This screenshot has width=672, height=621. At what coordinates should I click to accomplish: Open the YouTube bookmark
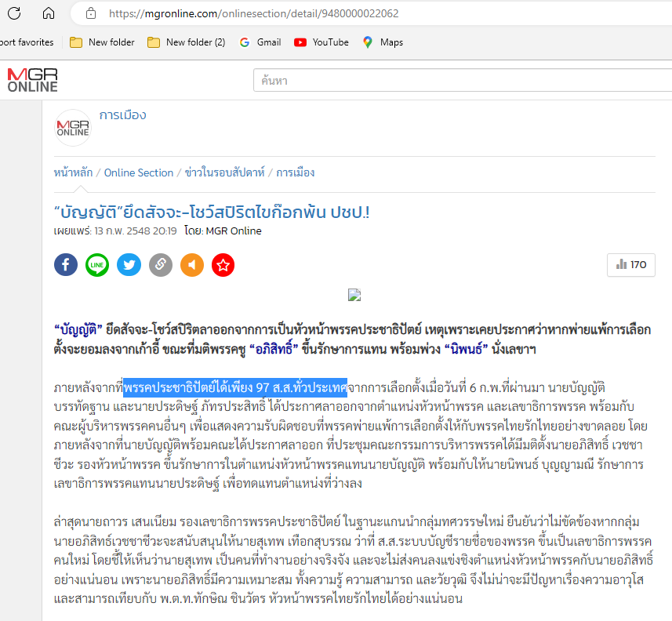[321, 42]
